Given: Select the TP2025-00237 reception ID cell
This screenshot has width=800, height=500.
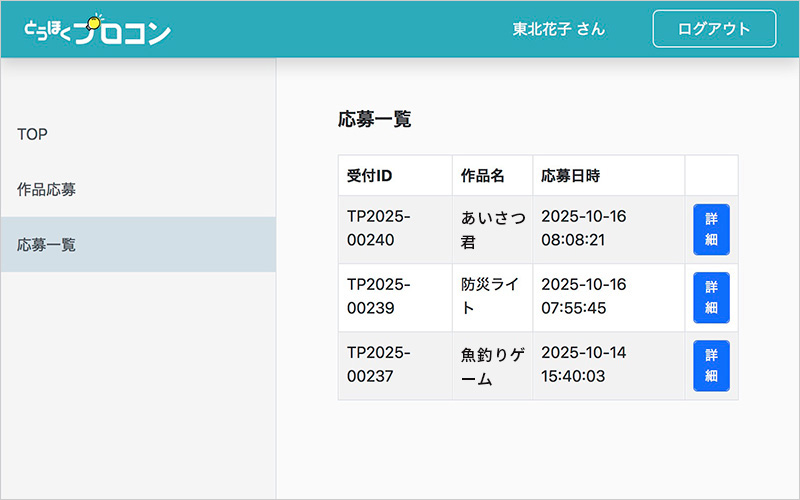Looking at the screenshot, I should (378, 365).
